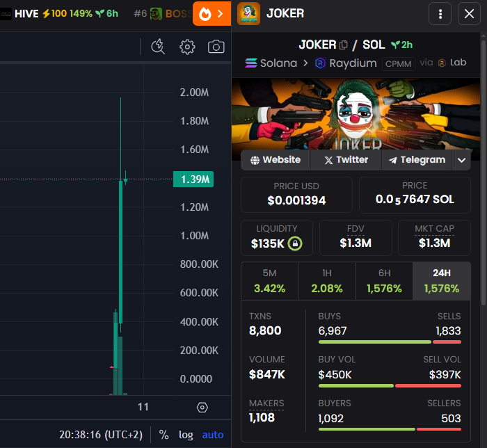Click the current price label 1.39M

coord(193,179)
